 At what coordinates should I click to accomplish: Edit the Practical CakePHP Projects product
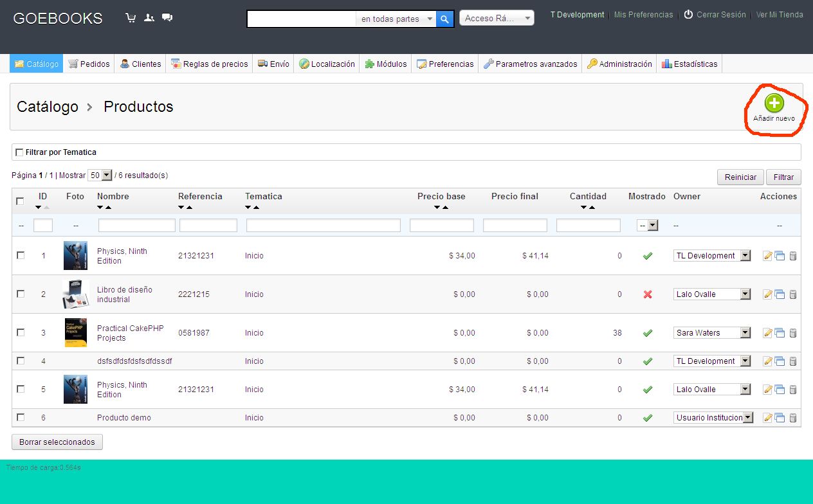pyautogui.click(x=767, y=333)
